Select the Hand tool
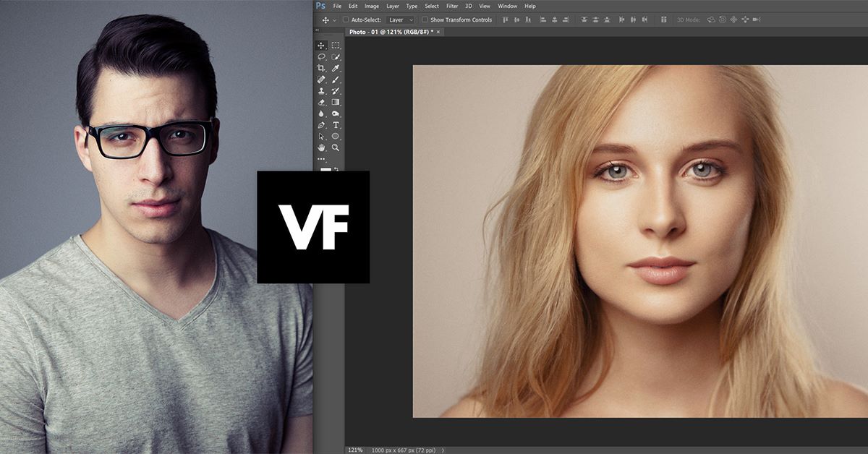The width and height of the screenshot is (868, 454). (x=321, y=147)
